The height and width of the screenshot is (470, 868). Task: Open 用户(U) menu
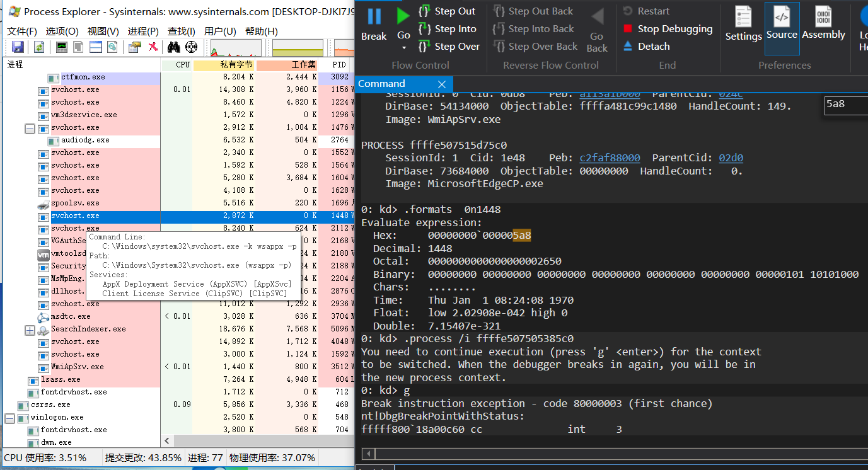coord(220,32)
